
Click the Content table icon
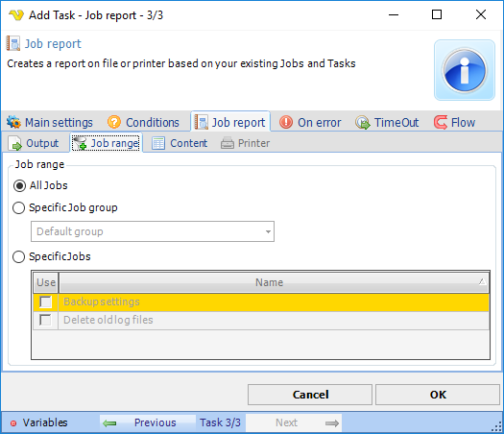coord(158,143)
